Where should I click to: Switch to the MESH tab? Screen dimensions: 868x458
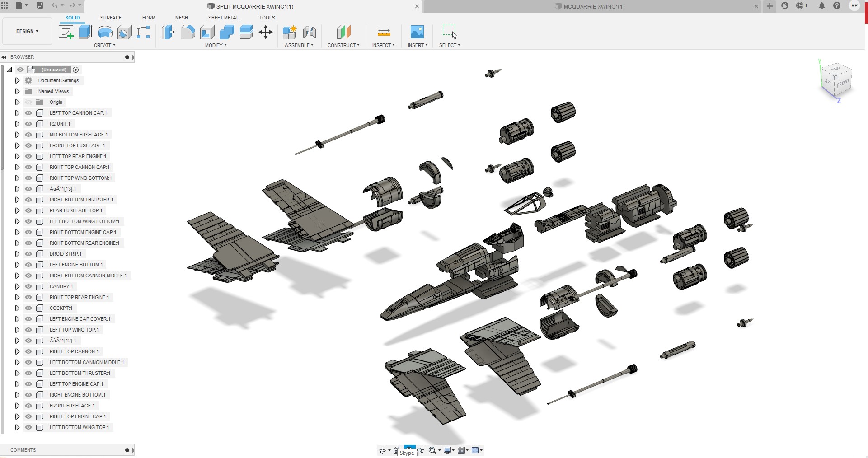[x=182, y=18]
